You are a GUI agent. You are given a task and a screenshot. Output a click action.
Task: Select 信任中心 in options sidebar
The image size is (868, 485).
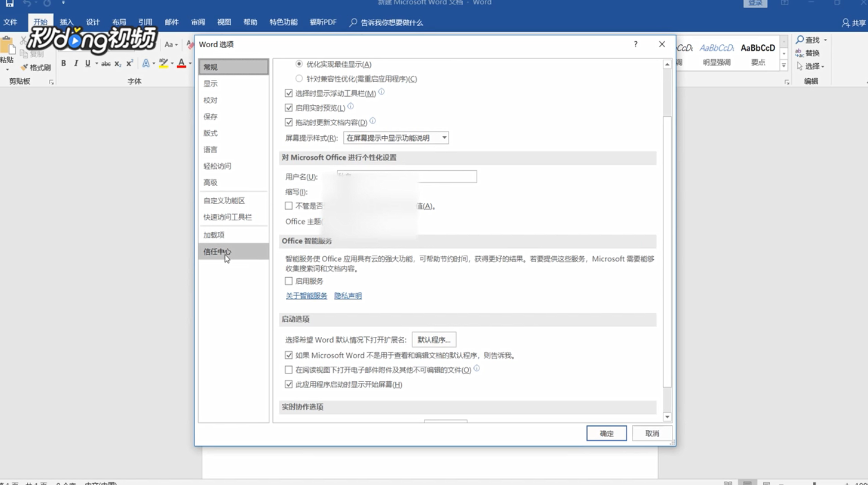pos(233,252)
